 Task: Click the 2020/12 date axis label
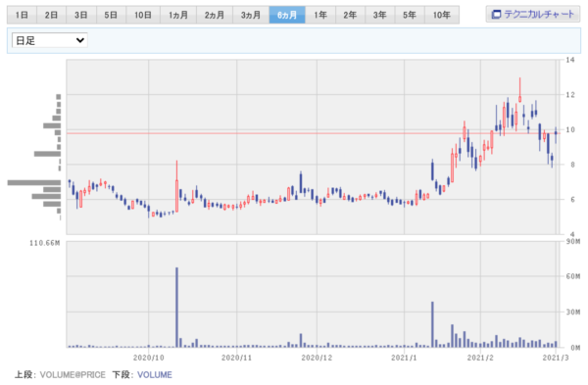[x=317, y=358]
